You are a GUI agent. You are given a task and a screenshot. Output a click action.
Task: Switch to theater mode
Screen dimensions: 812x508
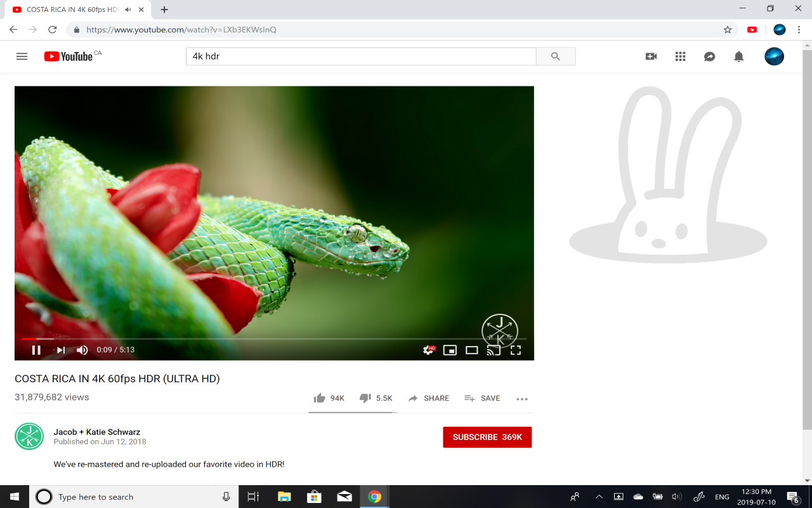pos(471,349)
